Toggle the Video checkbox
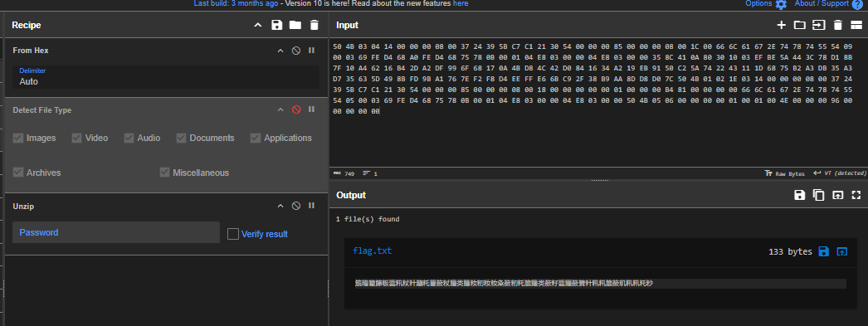Viewport: 868px width, 326px height. pos(77,138)
